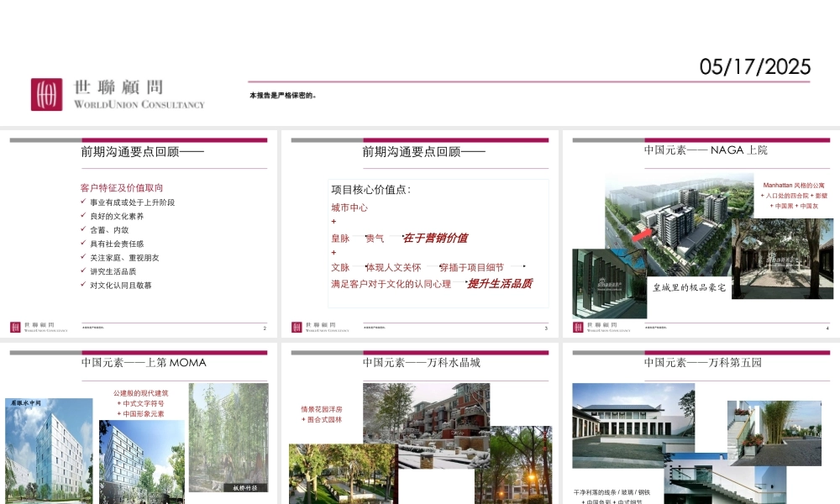Click the confidentiality note 本报告是严格保密的
The height and width of the screenshot is (504, 840).
[x=283, y=95]
